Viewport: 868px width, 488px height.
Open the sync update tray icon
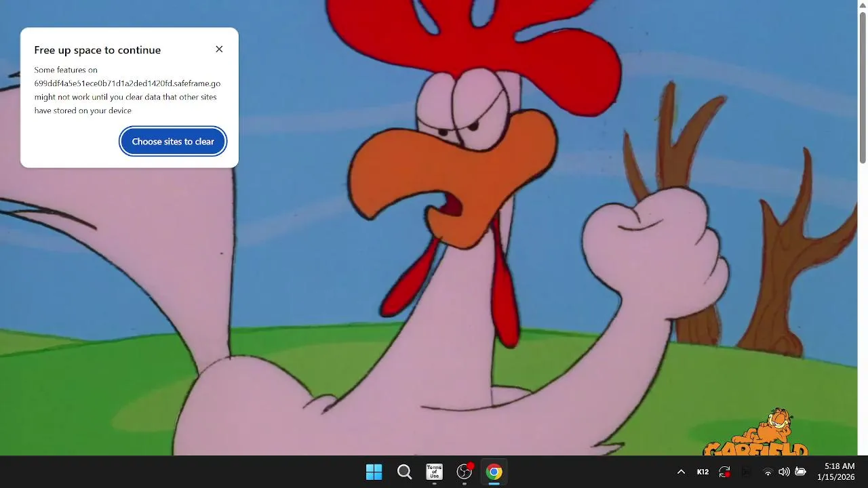point(725,472)
